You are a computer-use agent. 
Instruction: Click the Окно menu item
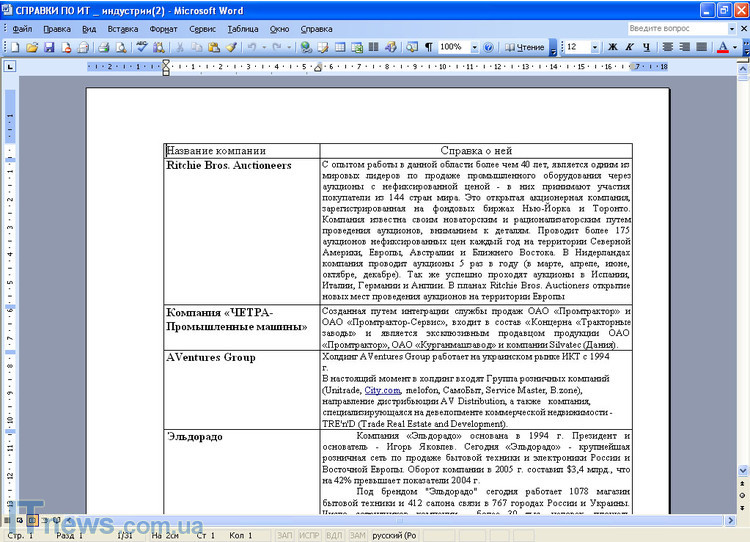(279, 29)
